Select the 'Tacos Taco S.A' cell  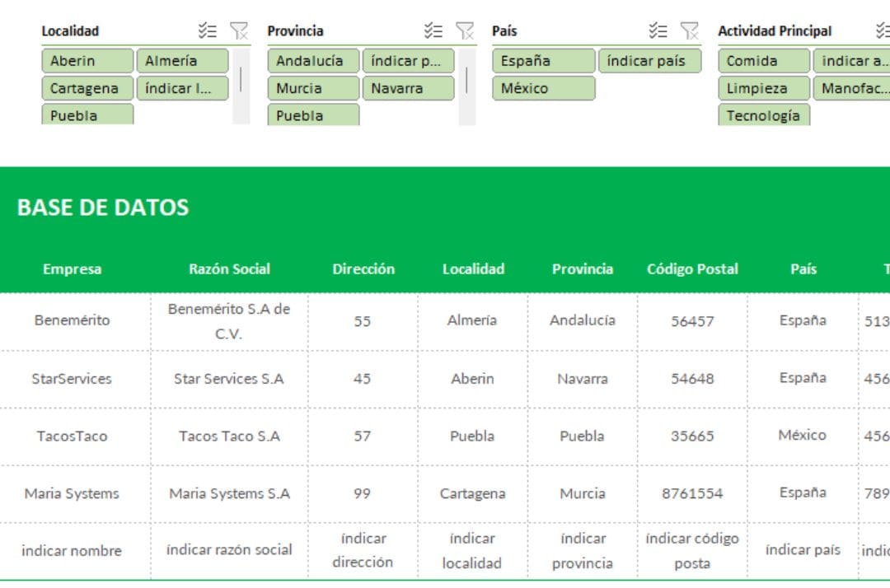tap(229, 436)
